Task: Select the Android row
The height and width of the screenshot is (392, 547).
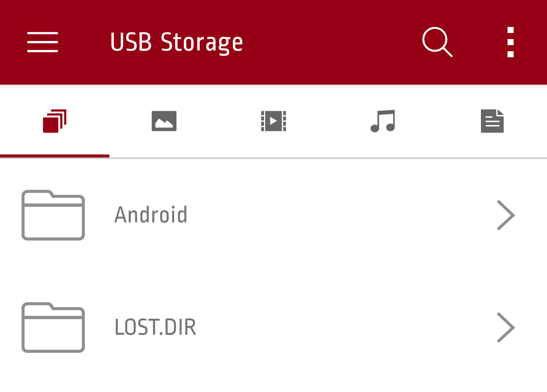Action: click(x=273, y=215)
